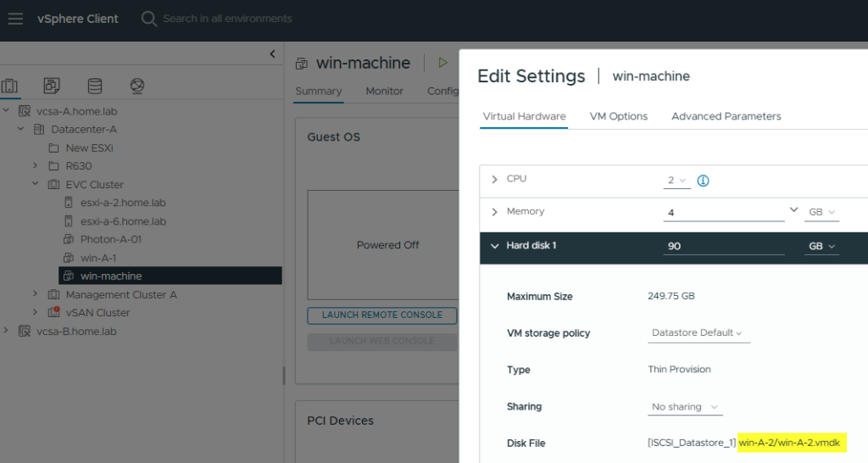
Task: Click the vSphere Client title
Action: pyautogui.click(x=77, y=19)
